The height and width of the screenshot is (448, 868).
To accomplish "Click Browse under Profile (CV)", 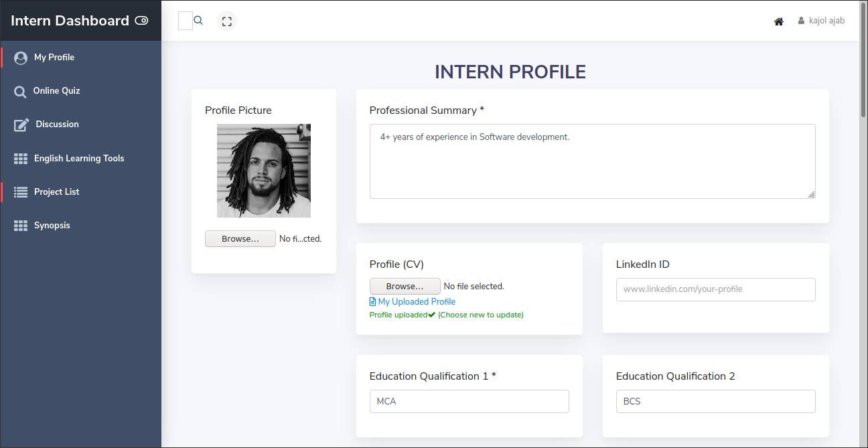I will point(405,287).
